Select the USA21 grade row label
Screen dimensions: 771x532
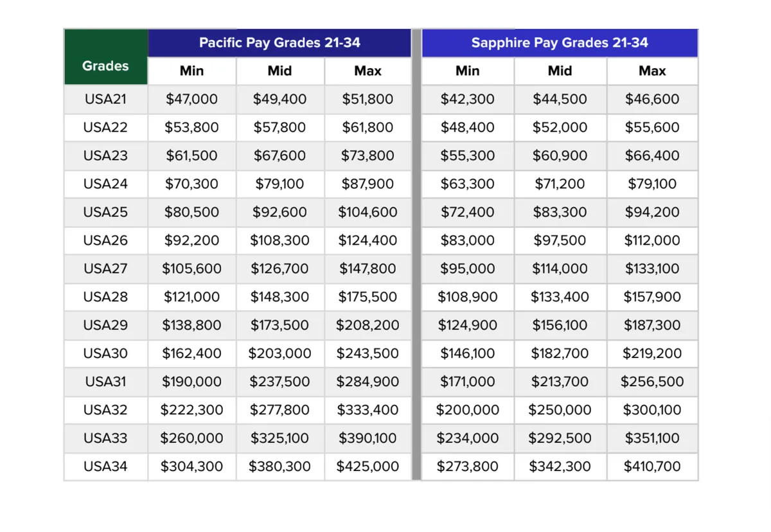click(105, 99)
